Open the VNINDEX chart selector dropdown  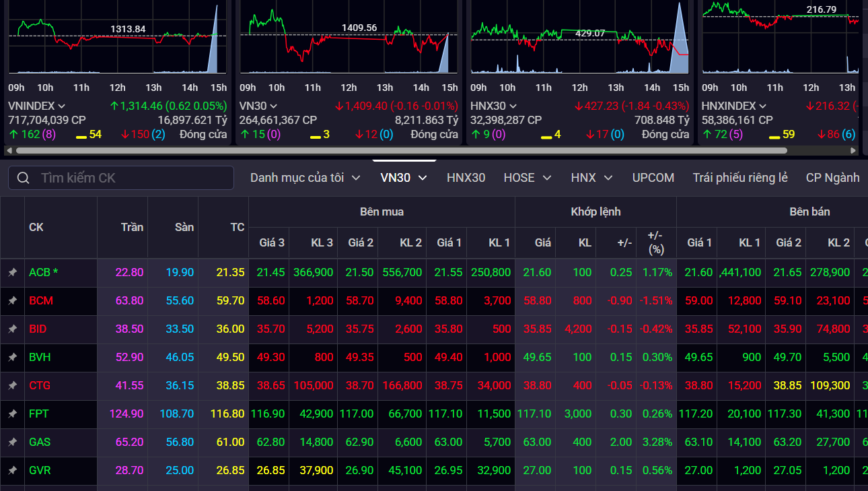click(61, 106)
